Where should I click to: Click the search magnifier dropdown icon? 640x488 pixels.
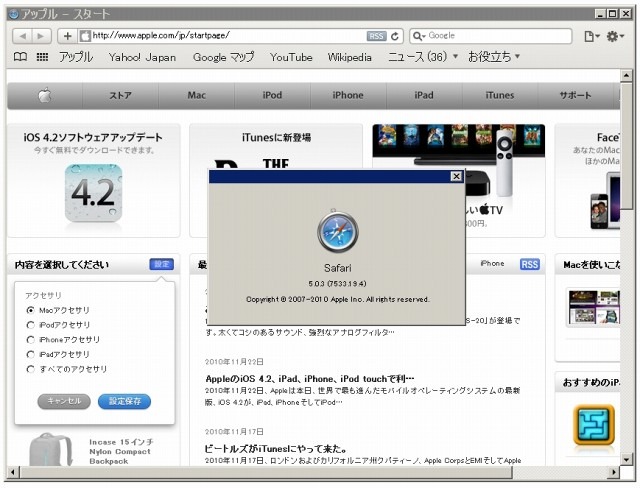[x=419, y=36]
